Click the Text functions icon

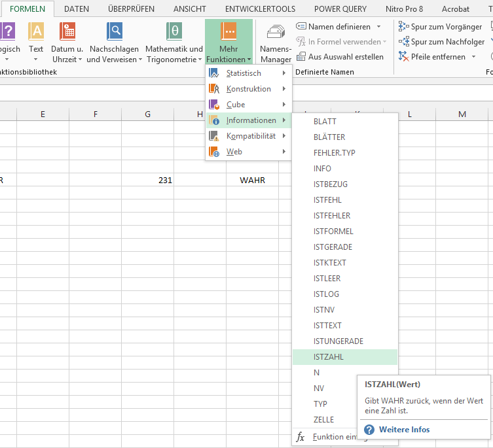[36, 31]
